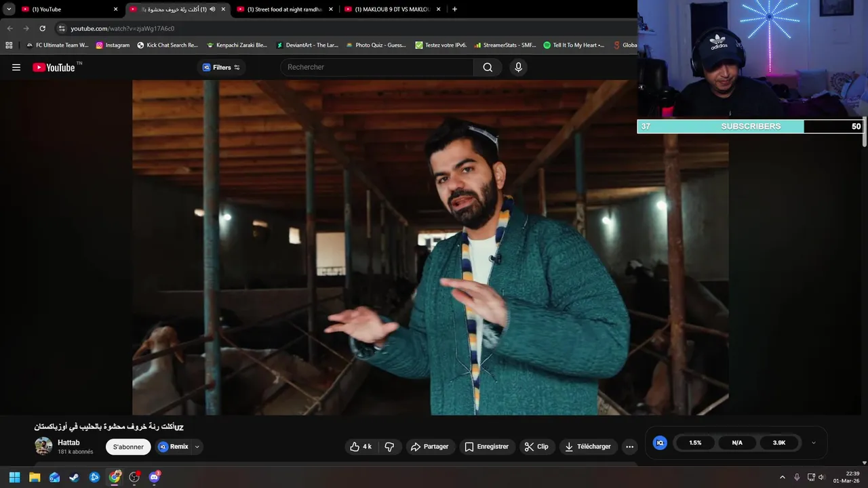Open Google Chrome from the taskbar
The image size is (868, 488).
pos(115,477)
